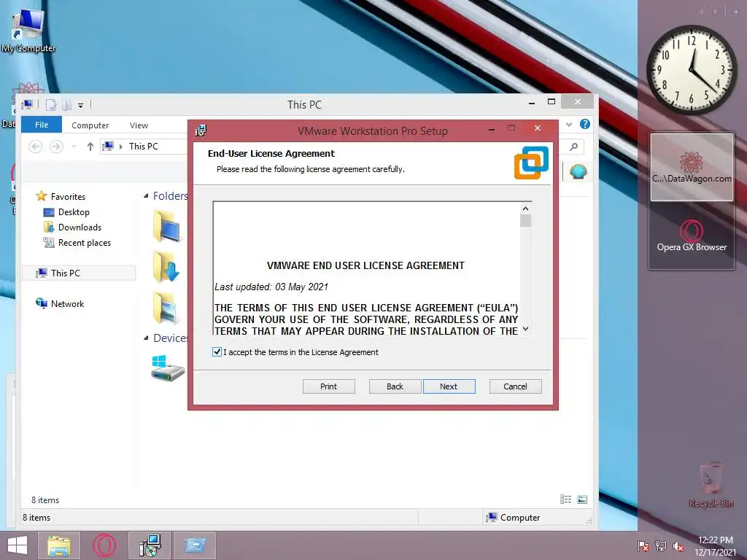Open the Recycle Bin desktop icon

click(x=711, y=484)
